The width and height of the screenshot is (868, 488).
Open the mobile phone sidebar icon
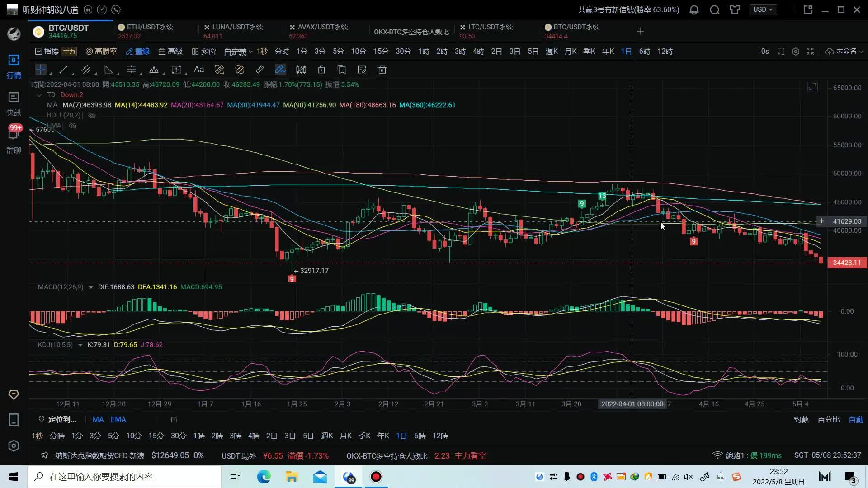click(14, 420)
